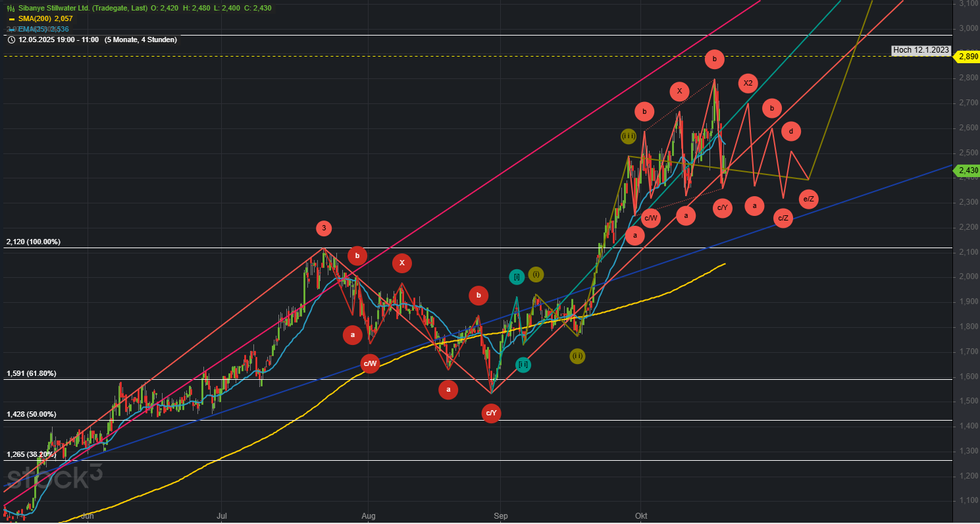The width and height of the screenshot is (980, 524).
Task: Select the X2 wave marker
Action: pyautogui.click(x=748, y=83)
